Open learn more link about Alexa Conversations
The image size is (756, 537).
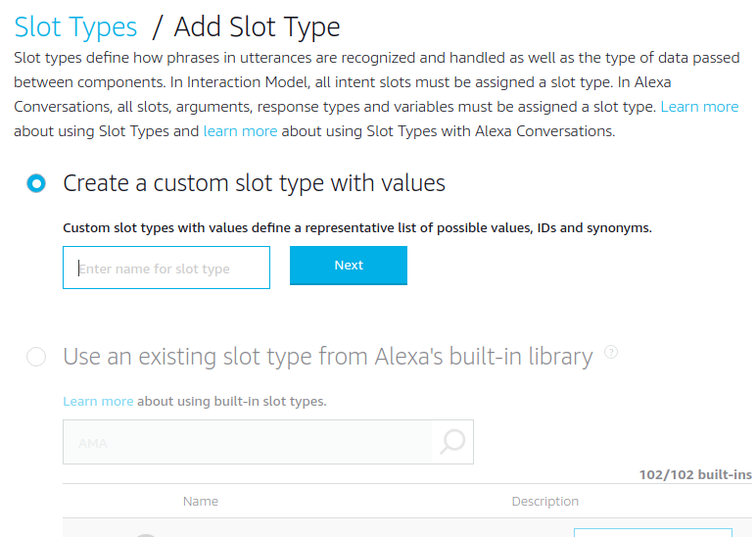click(x=240, y=131)
